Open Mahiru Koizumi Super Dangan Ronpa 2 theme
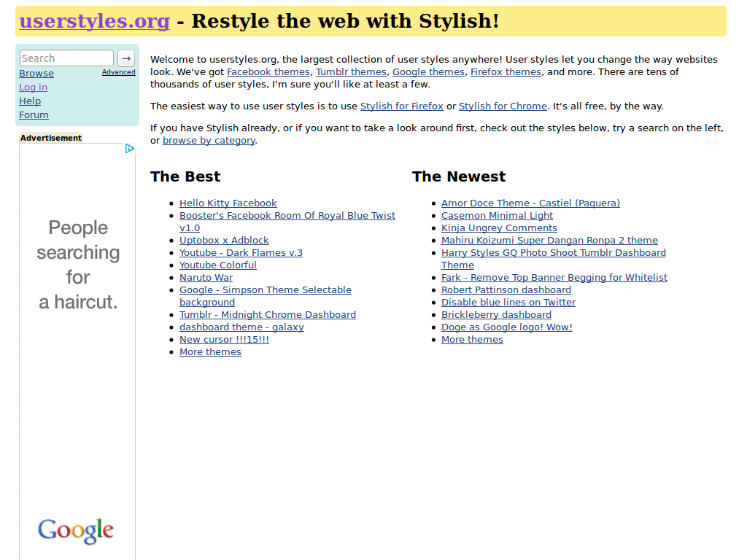Viewport: 747px width, 560px height. (x=549, y=241)
